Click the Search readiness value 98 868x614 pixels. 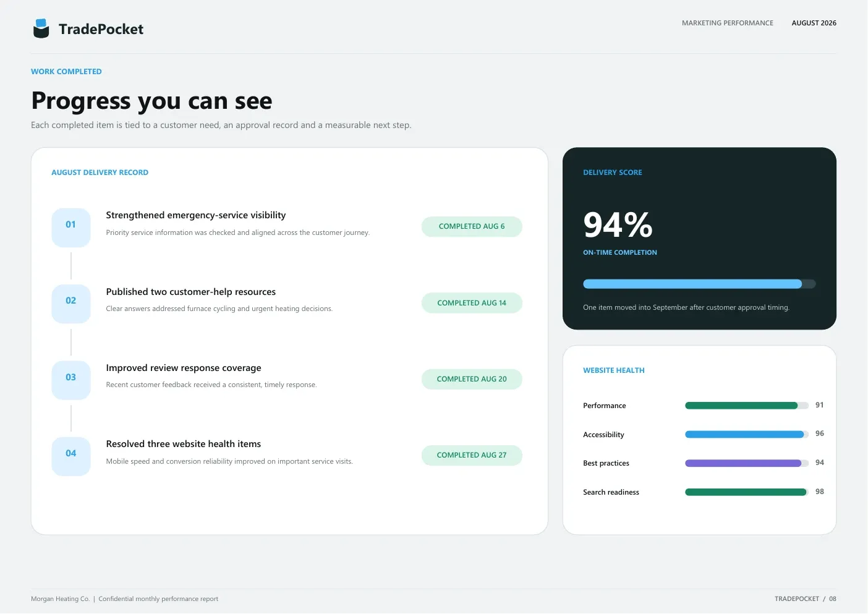[x=820, y=492]
